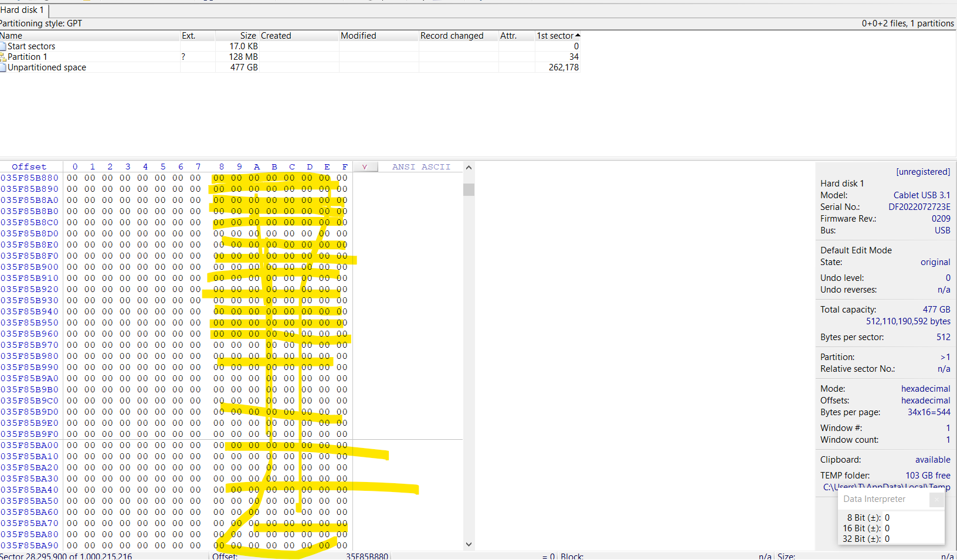The width and height of the screenshot is (957, 560).
Task: Click the Sector 28,295,900 status bar field
Action: [x=66, y=556]
